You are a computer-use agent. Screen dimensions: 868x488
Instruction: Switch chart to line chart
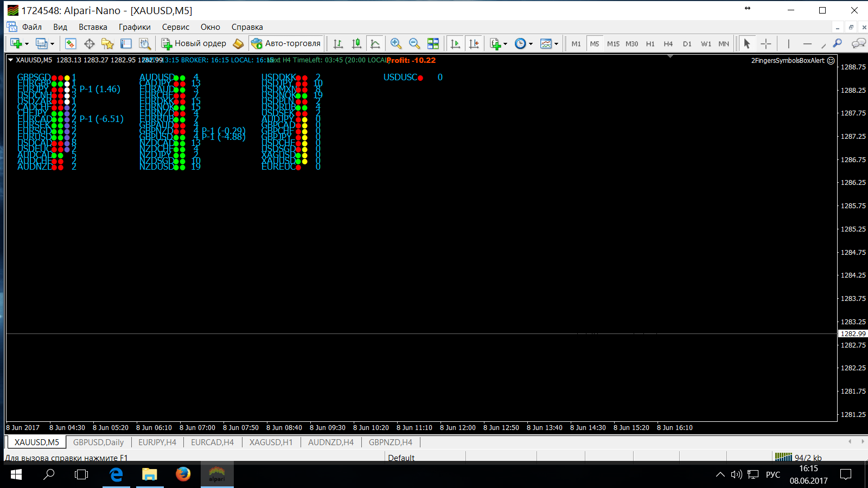tap(375, 43)
